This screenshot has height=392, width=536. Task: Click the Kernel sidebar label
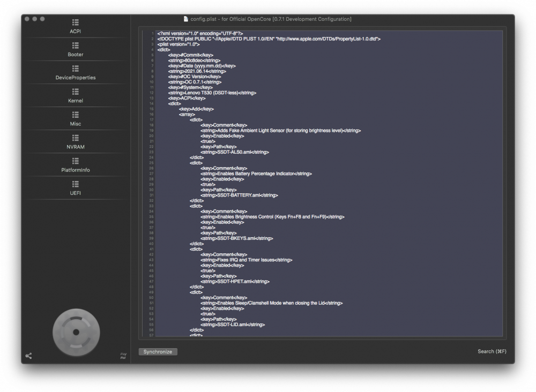pos(76,101)
